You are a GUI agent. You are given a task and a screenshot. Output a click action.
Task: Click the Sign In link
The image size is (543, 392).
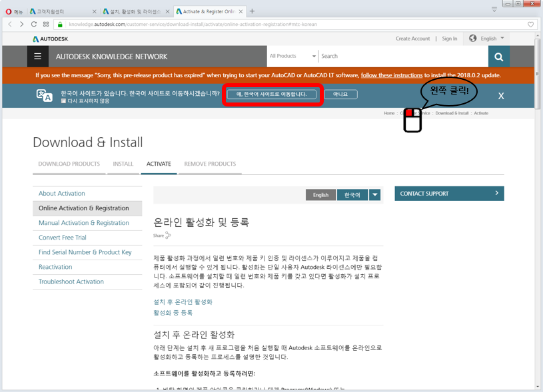click(450, 39)
